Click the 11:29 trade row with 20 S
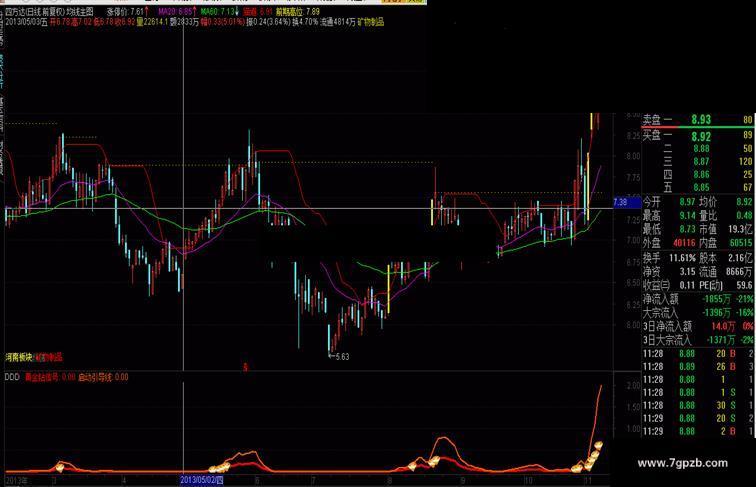Viewport: 756px width, 487px height. pos(698,419)
